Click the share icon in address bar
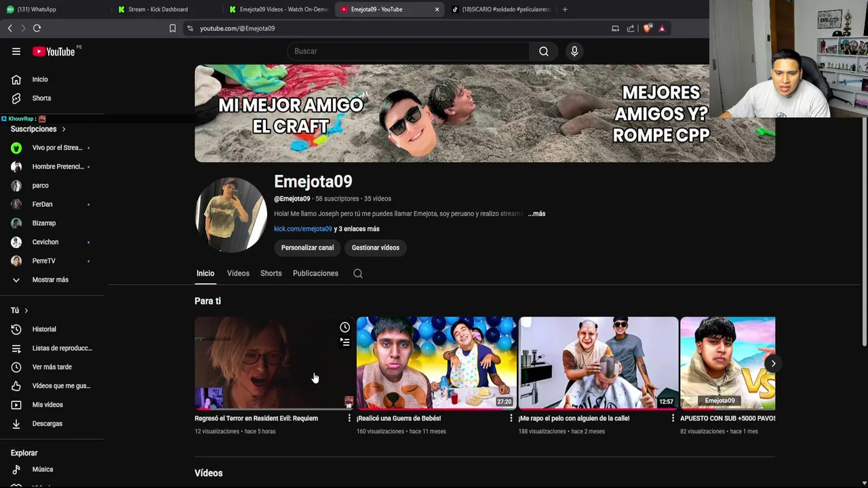 [631, 28]
